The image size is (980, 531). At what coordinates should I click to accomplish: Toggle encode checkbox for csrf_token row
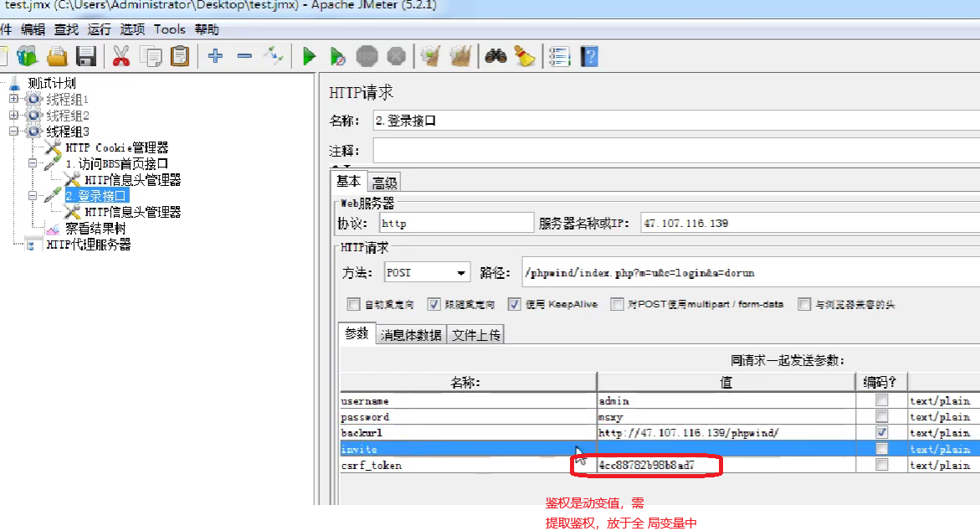[881, 465]
